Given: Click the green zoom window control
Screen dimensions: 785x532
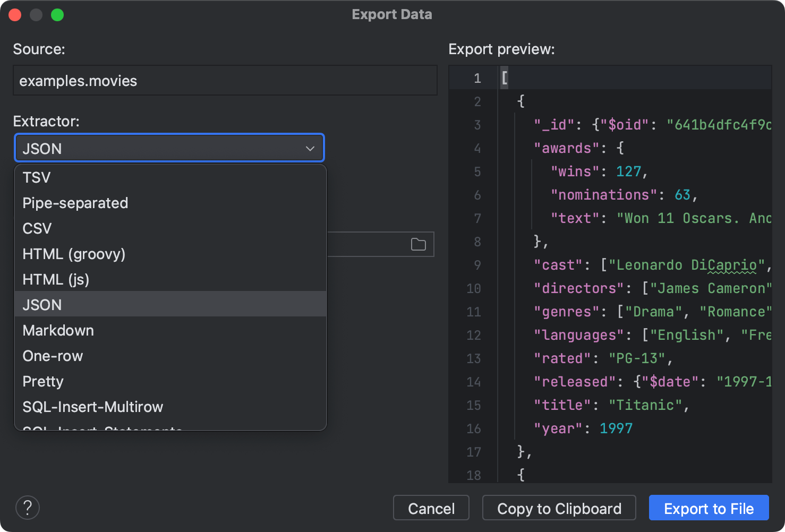Looking at the screenshot, I should click(x=57, y=14).
